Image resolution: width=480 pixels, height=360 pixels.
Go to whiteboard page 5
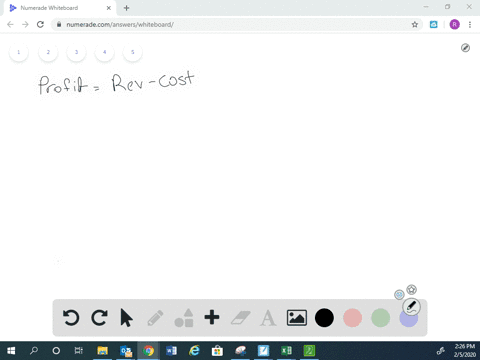[x=132, y=52]
